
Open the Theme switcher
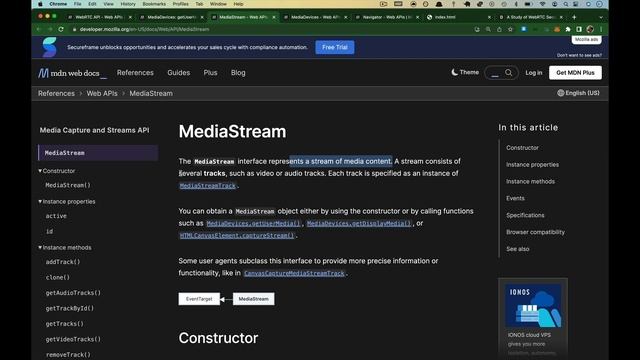pos(465,72)
